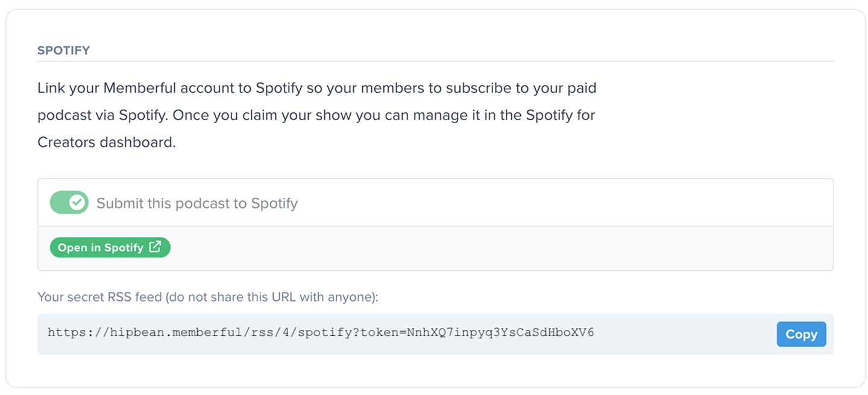Click the 'Submit this podcast to Spotify' label

tap(197, 203)
